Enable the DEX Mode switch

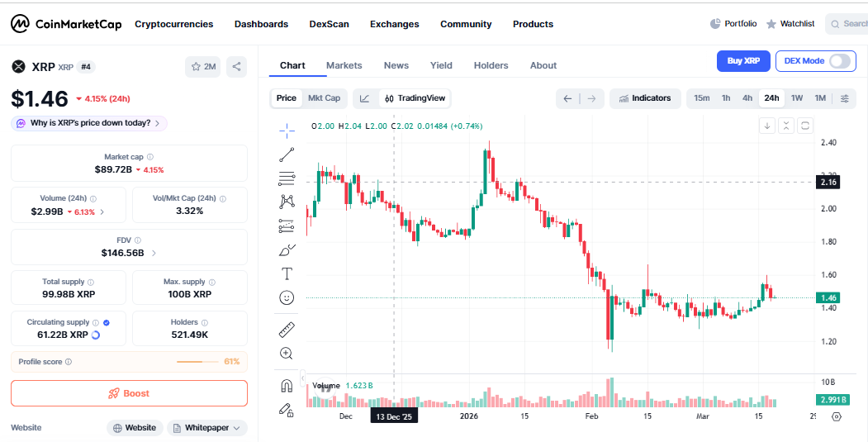point(839,60)
